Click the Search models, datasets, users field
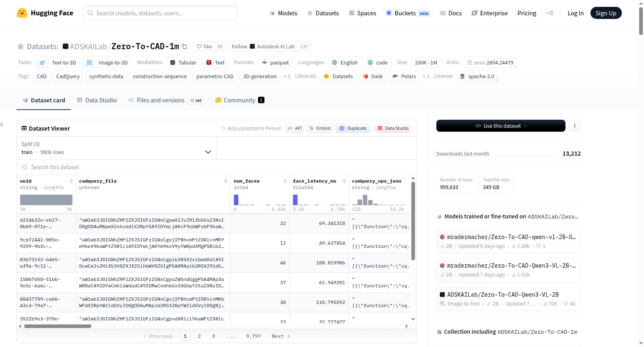644x347 pixels. click(160, 13)
